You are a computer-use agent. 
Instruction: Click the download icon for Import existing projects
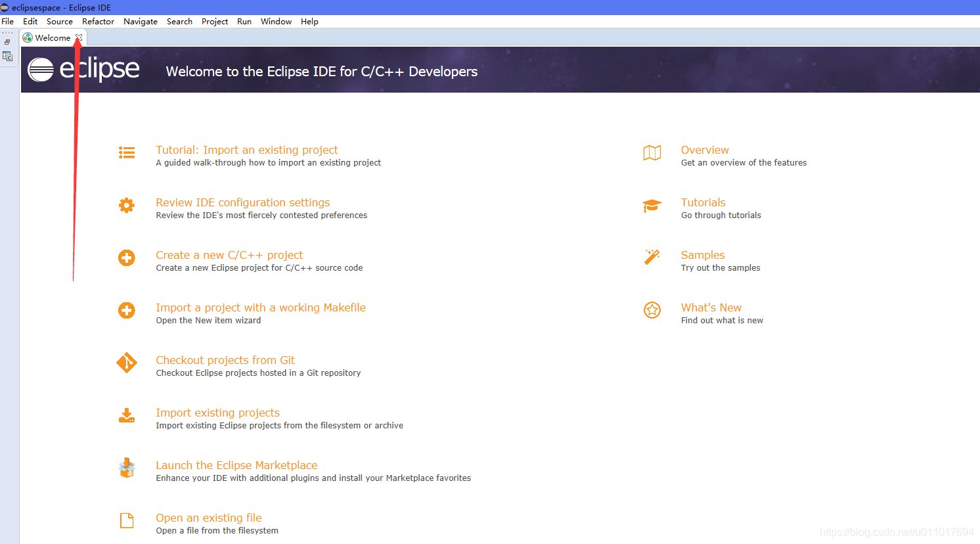[x=127, y=415]
